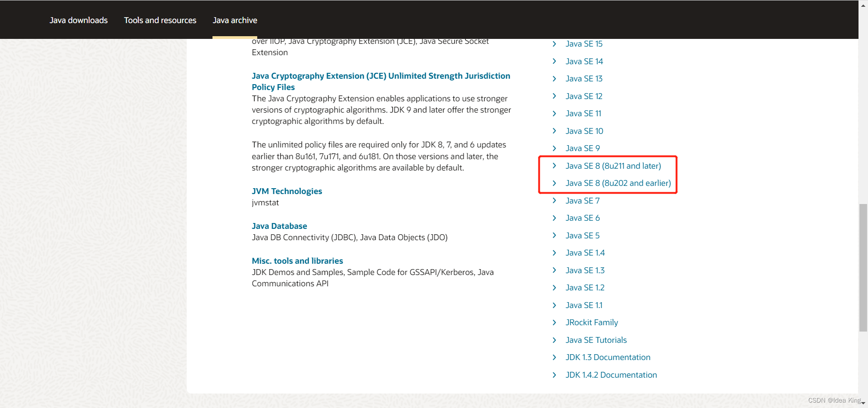
Task: Open the JDK 1.3 Documentation link
Action: point(608,357)
